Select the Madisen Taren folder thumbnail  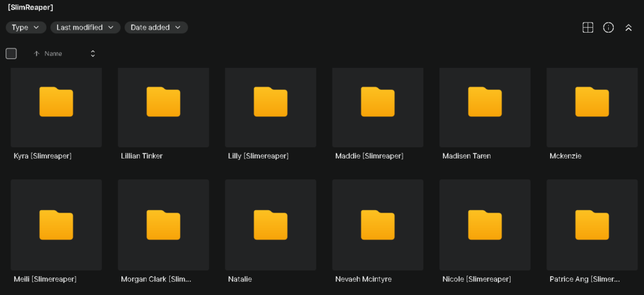(x=485, y=107)
